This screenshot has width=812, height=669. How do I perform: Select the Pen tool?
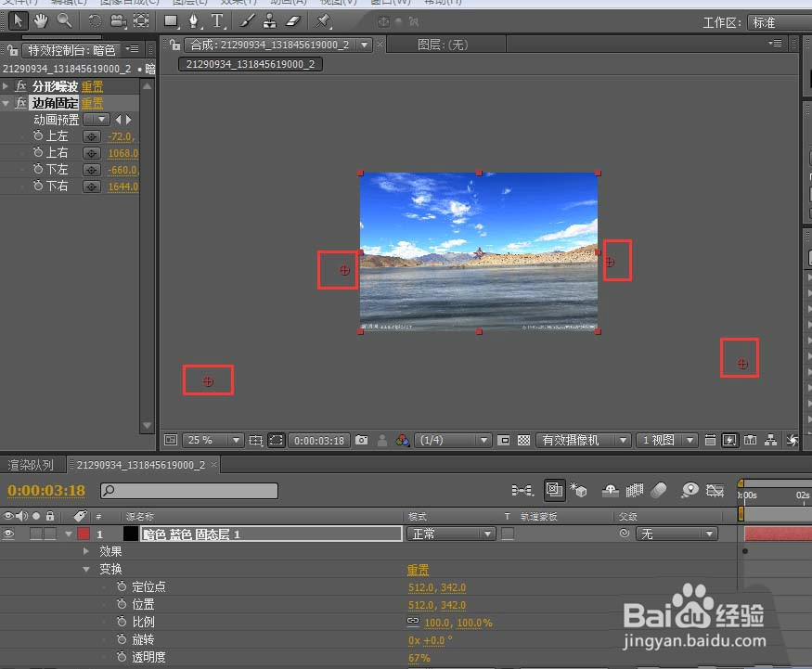194,20
